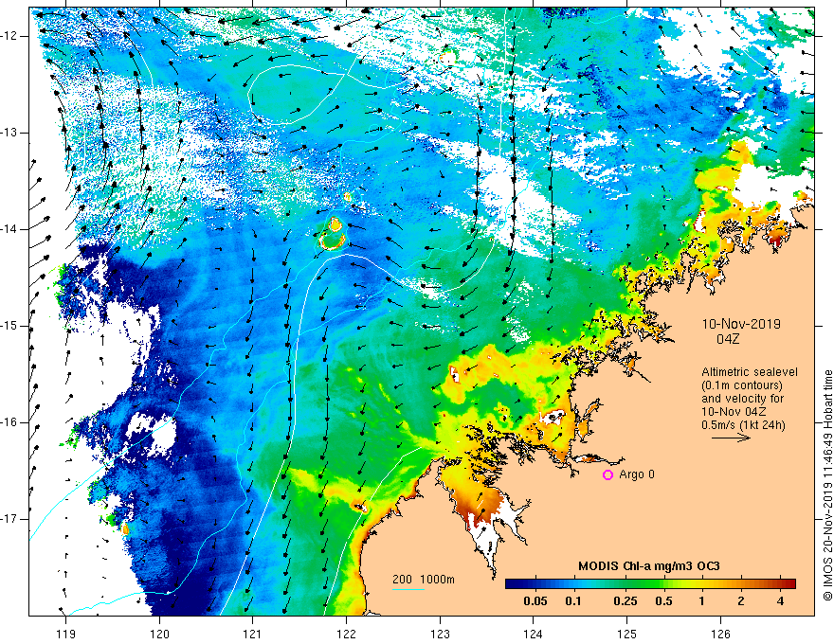Click the colorbar label '1'

(x=702, y=601)
